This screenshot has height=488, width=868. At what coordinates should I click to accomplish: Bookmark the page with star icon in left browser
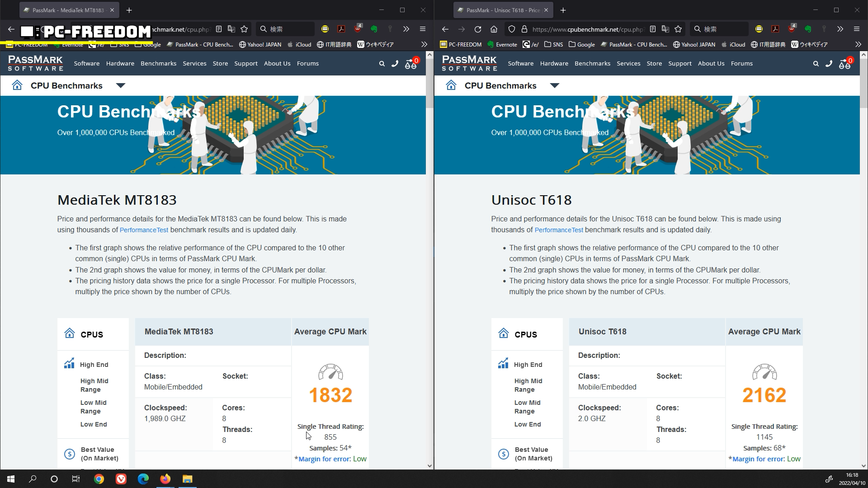click(x=244, y=29)
